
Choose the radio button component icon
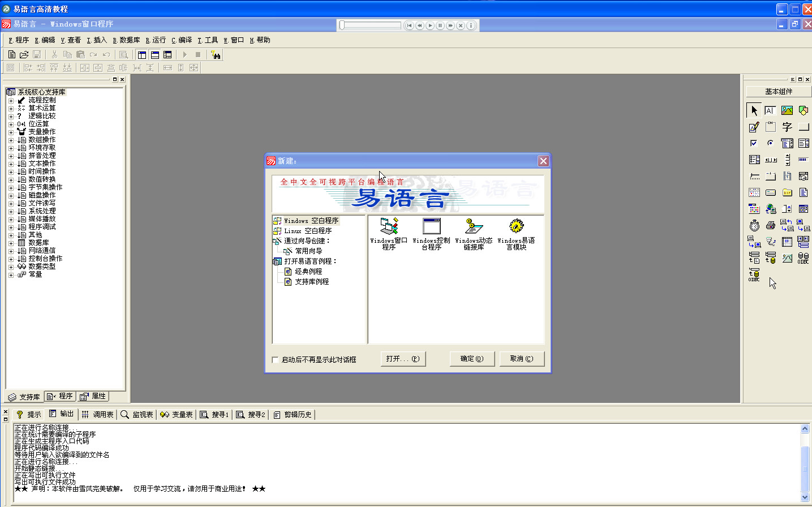click(770, 143)
